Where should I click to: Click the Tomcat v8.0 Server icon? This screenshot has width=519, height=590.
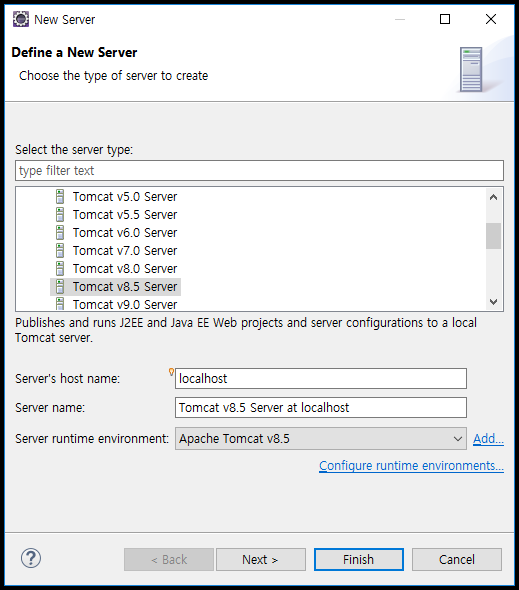click(60, 269)
